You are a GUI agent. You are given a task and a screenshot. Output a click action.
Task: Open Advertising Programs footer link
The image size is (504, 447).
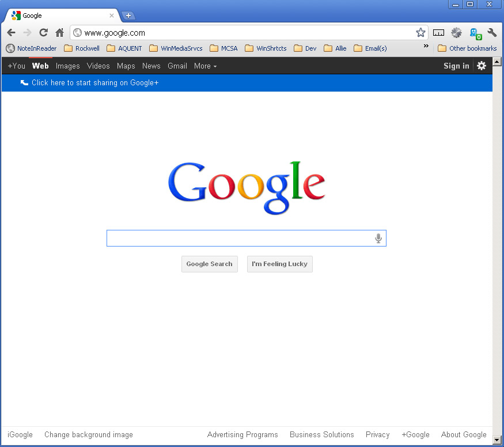[242, 434]
